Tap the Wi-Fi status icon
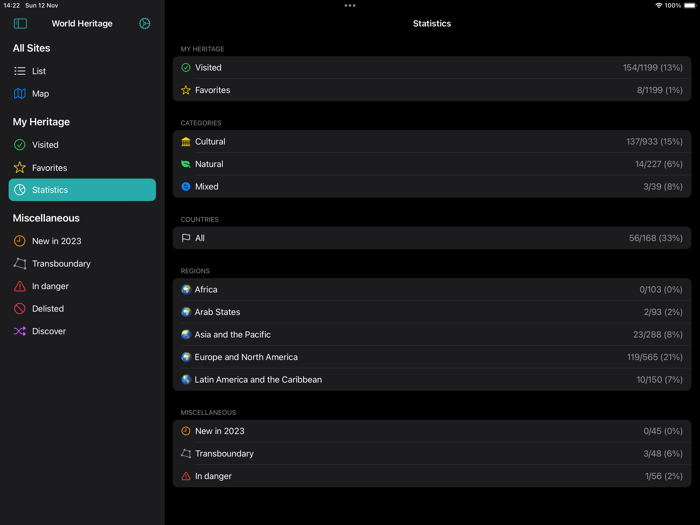700x525 pixels. tap(658, 5)
